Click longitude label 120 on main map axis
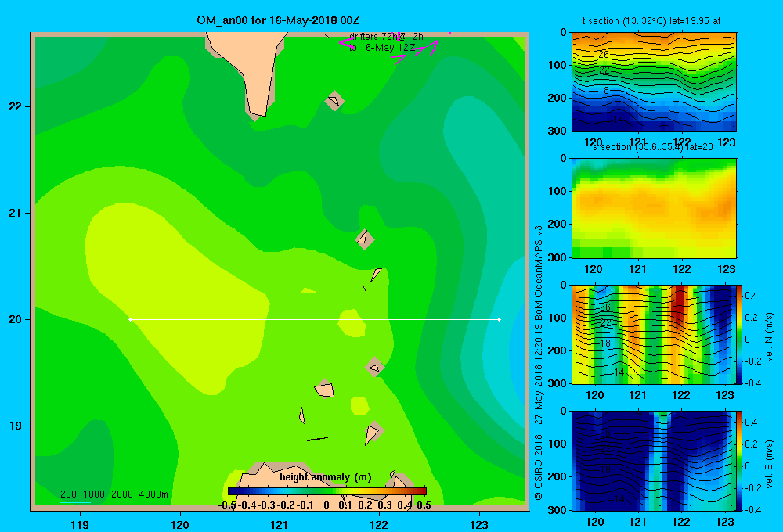Screen dimensions: 783x532 click(x=180, y=525)
